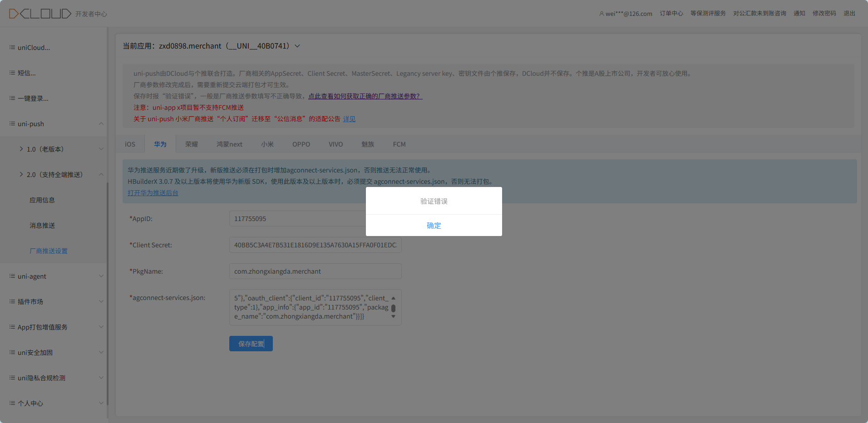The height and width of the screenshot is (423, 868).
Task: Click the 插件市场 sidebar list icon
Action: click(12, 301)
